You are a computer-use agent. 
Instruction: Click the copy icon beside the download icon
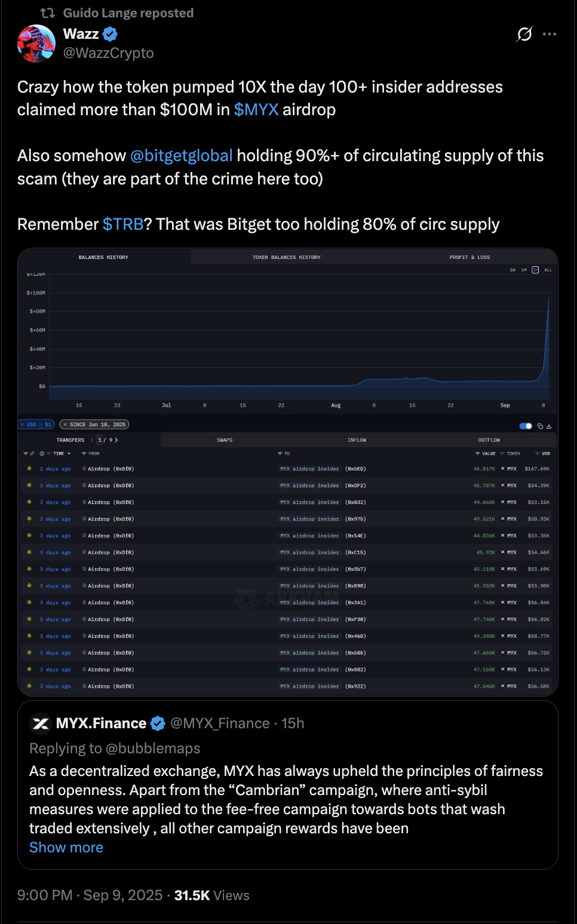click(x=540, y=426)
